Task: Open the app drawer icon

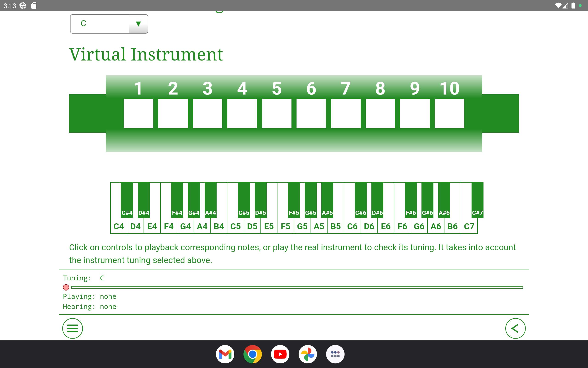Action: click(x=335, y=354)
